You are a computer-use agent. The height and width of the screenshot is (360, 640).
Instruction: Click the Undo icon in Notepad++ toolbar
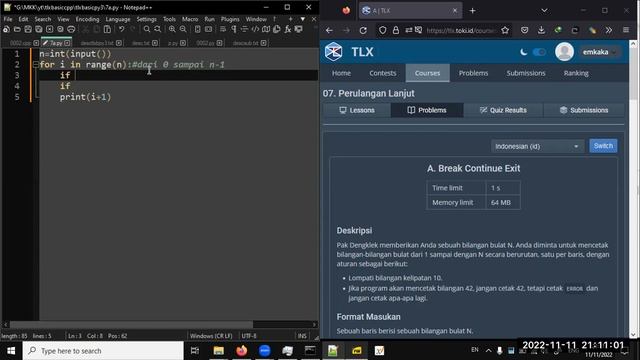pyautogui.click(x=121, y=29)
